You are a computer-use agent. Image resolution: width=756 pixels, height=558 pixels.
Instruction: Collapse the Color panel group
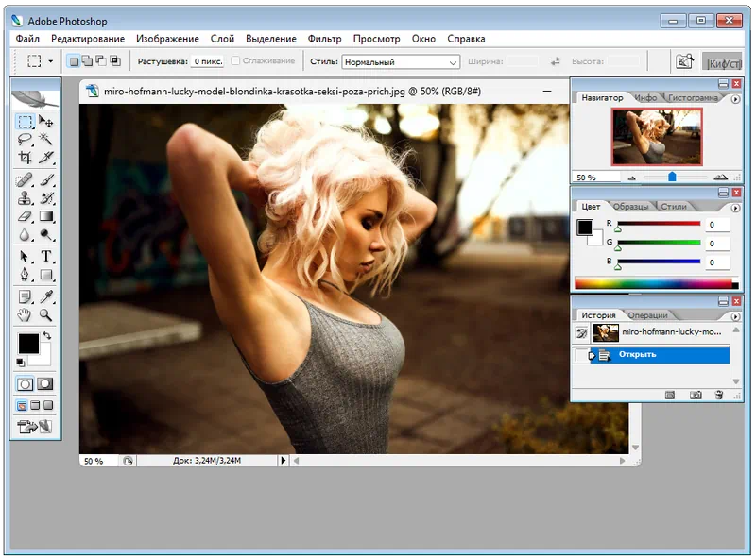723,193
